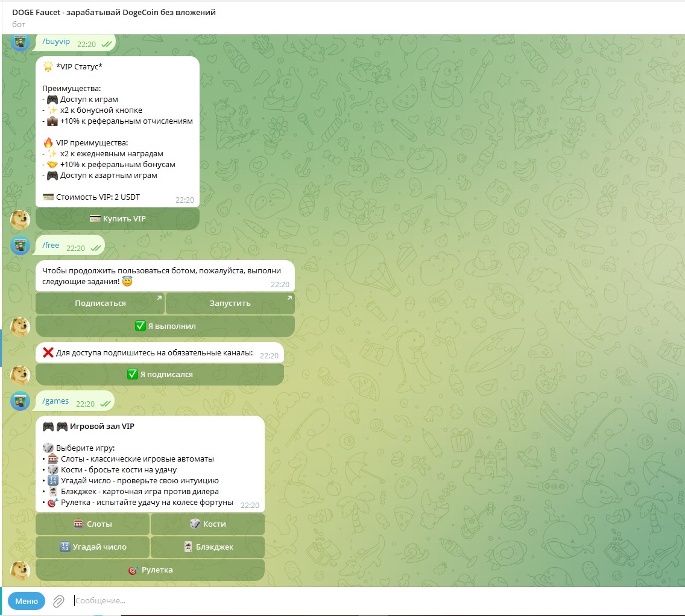Choose the Кости game button
This screenshot has width=685, height=616.
tap(208, 524)
